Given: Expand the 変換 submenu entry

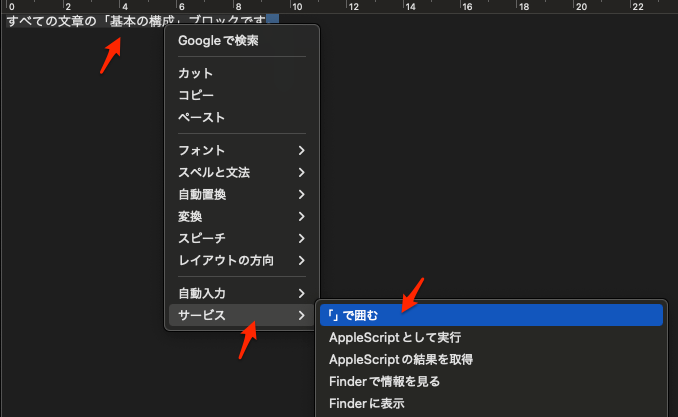Looking at the screenshot, I should click(x=242, y=216).
